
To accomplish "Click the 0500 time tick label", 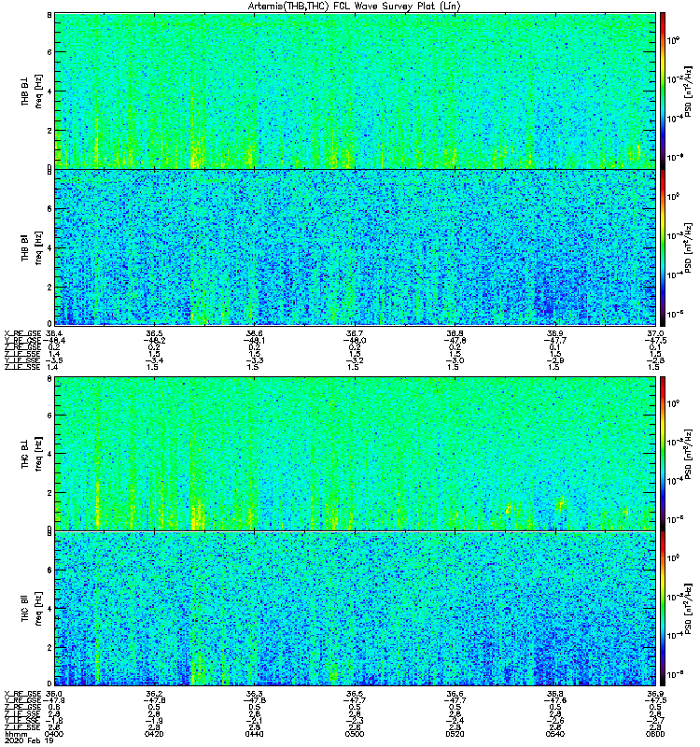I will [355, 734].
